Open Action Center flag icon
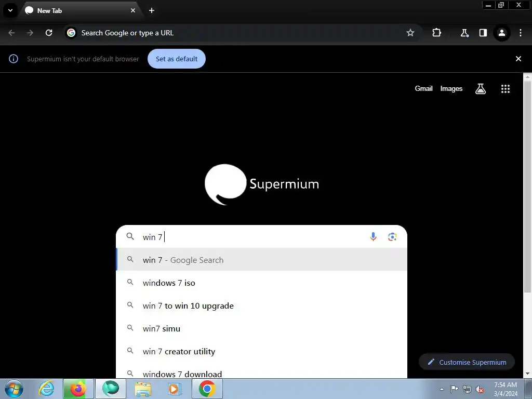The width and height of the screenshot is (532, 399). (x=454, y=389)
